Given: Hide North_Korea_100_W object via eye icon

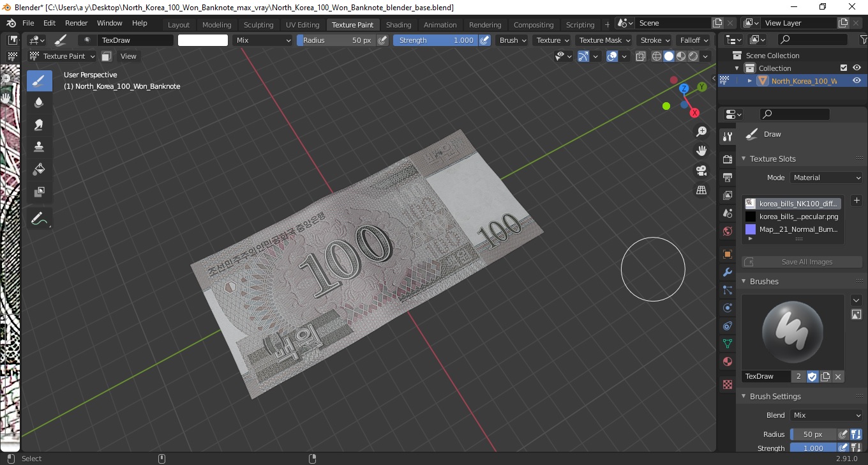Looking at the screenshot, I should point(857,80).
